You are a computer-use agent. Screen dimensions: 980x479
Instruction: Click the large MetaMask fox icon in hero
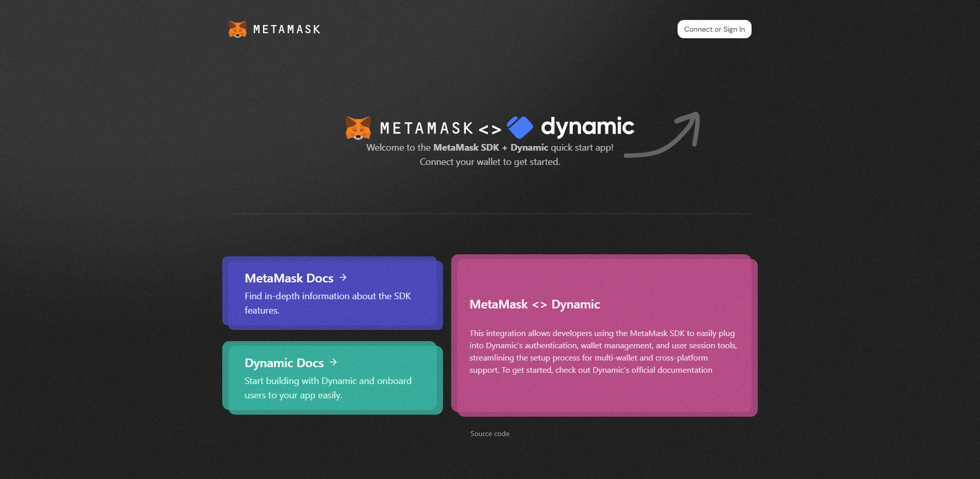pyautogui.click(x=358, y=128)
